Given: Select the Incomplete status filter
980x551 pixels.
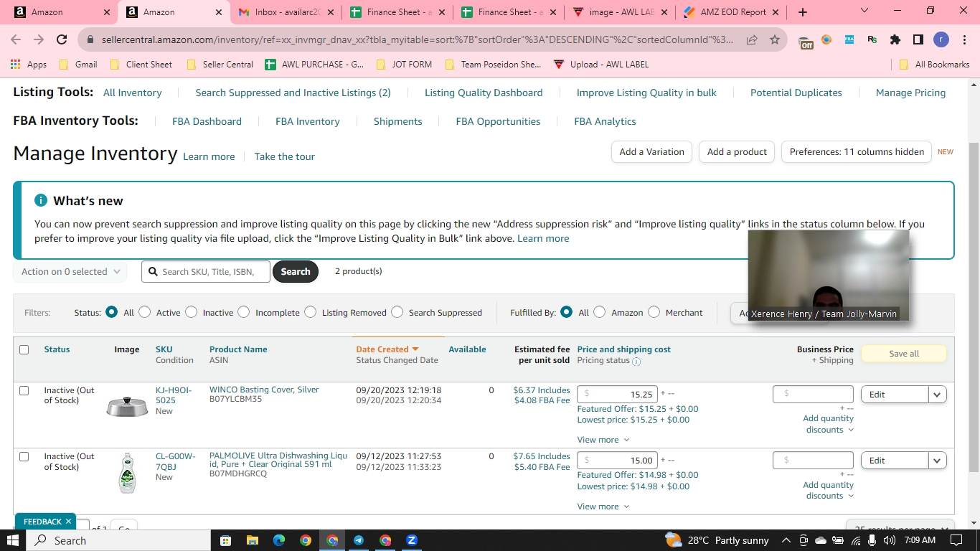Looking at the screenshot, I should point(244,312).
